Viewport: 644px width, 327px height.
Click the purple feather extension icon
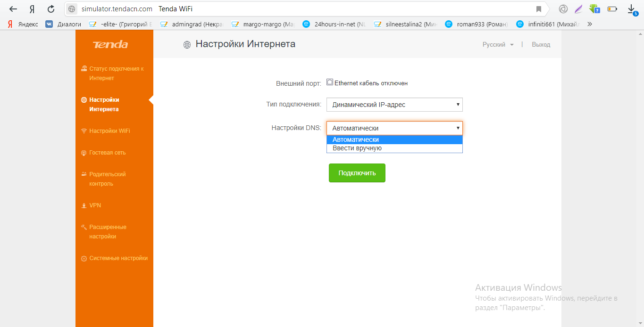578,9
